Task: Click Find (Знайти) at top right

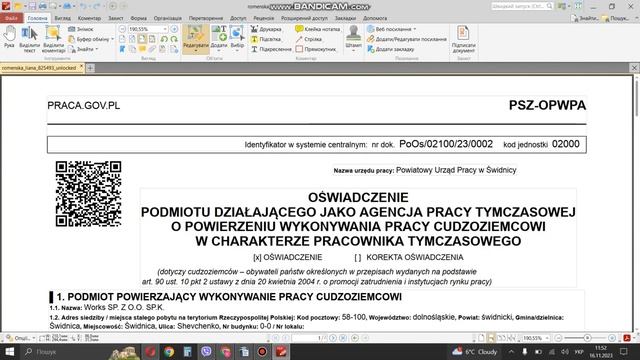Action: point(585,18)
